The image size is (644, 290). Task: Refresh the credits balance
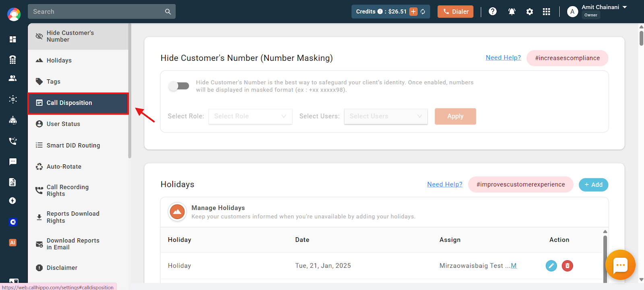(x=423, y=12)
